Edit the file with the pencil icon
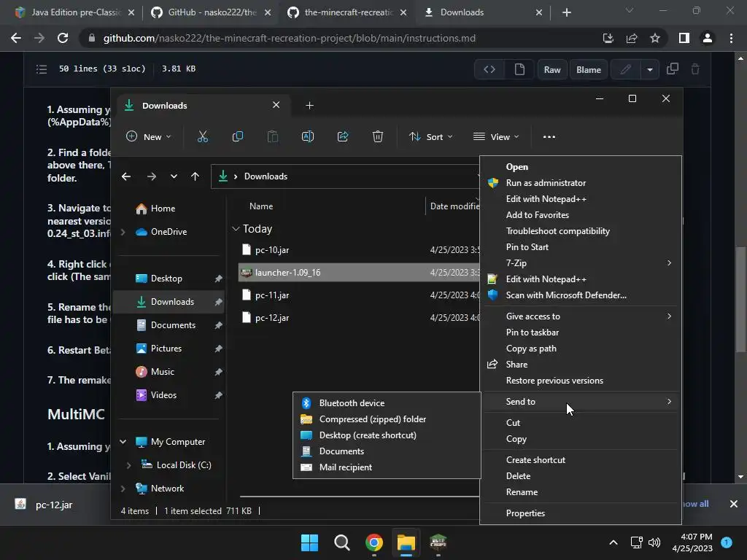 [x=625, y=69]
